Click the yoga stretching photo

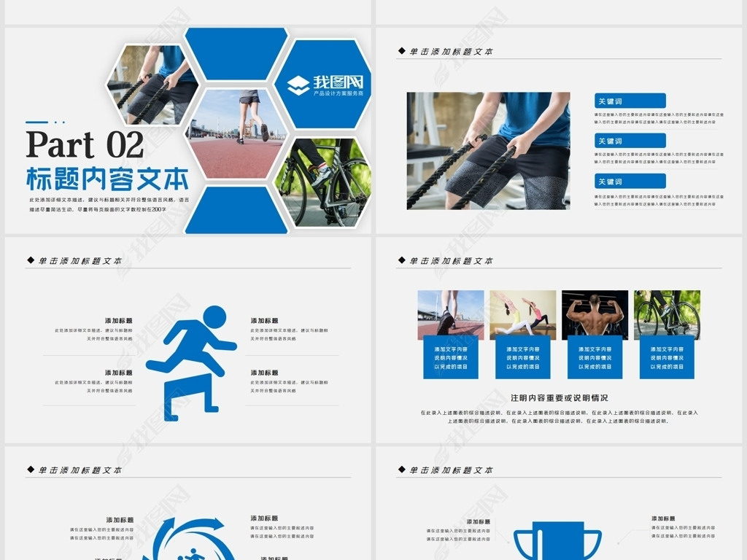point(522,315)
